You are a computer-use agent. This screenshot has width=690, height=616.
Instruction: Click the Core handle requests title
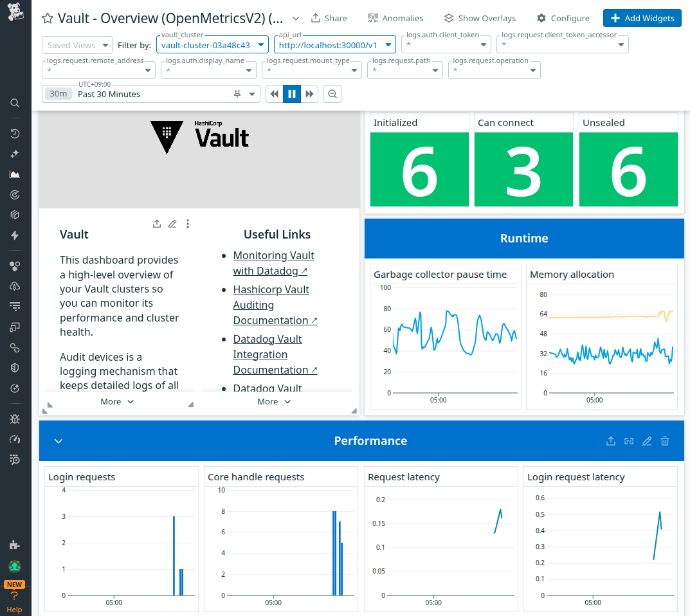[256, 477]
